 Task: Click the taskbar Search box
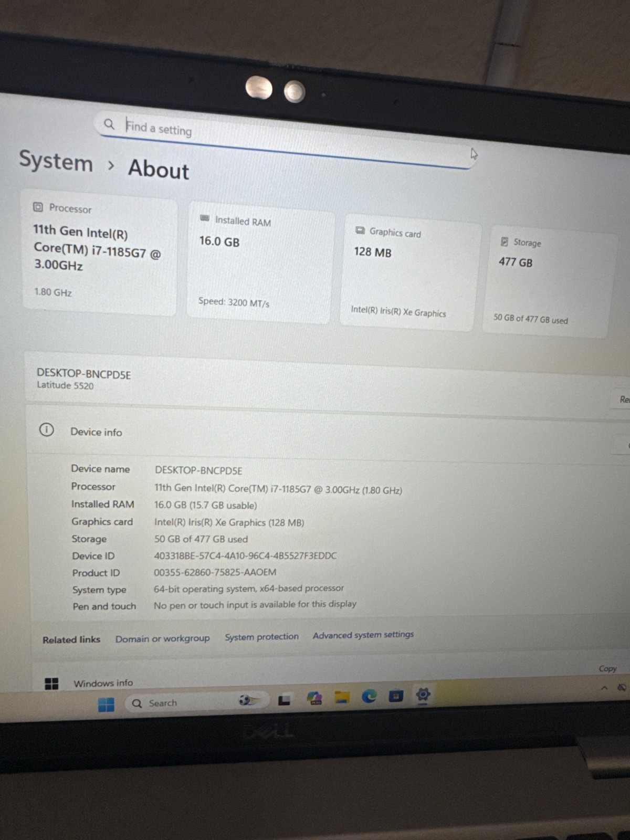[x=197, y=702]
